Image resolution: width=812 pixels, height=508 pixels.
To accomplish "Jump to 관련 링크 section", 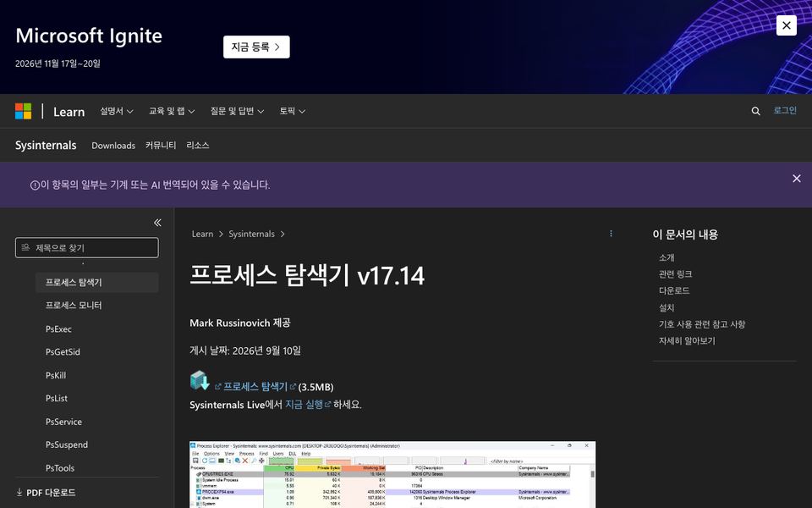I will [675, 274].
